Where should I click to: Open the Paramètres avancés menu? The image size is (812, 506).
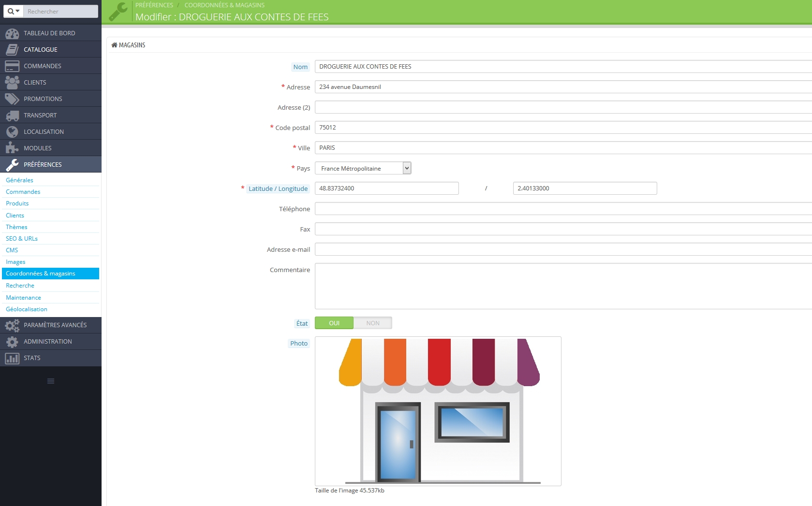51,325
